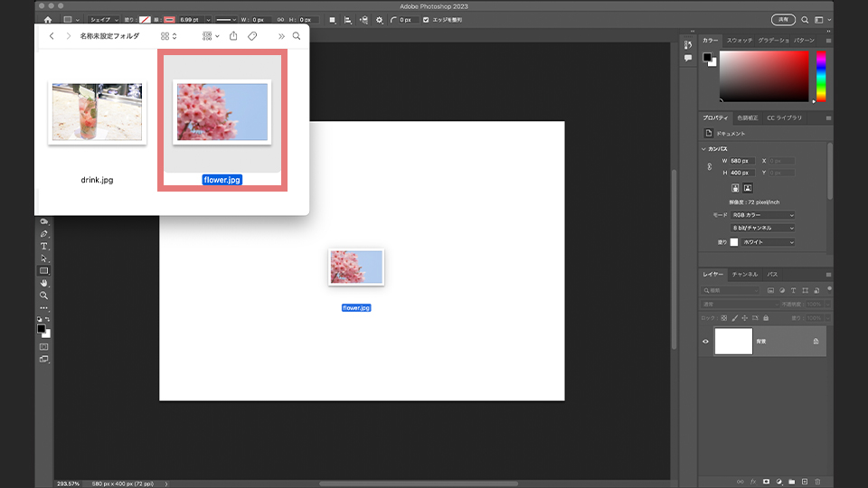Switch to the Channels tab
868x488 pixels.
pos(744,275)
